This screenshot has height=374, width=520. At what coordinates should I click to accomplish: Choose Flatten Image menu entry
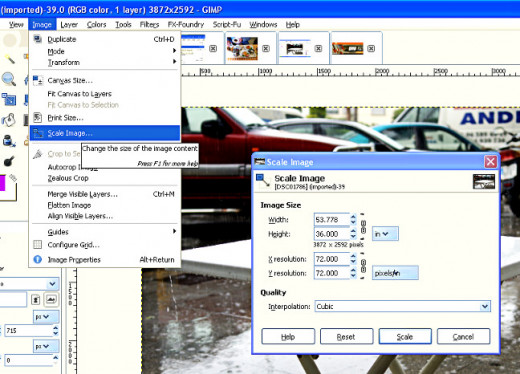click(x=105, y=205)
